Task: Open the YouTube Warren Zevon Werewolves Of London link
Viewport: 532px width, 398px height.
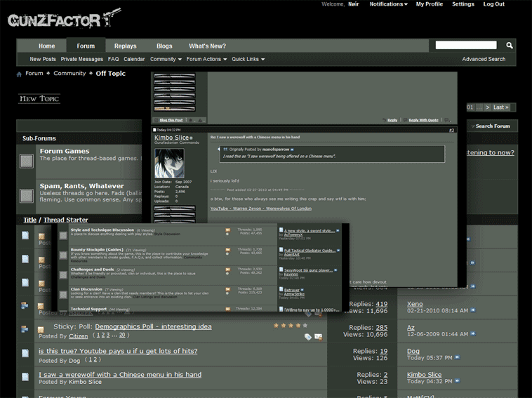Action: (261, 208)
